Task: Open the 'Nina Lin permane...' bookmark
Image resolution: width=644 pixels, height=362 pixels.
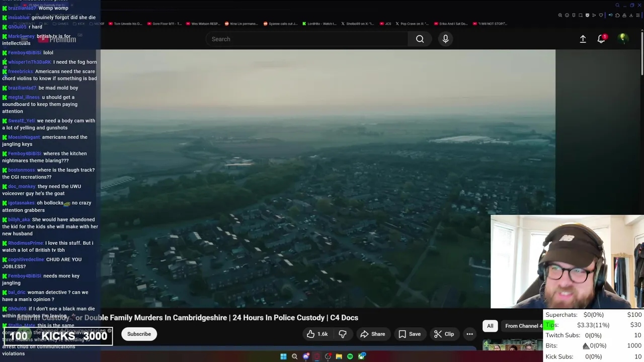Action: click(242, 24)
